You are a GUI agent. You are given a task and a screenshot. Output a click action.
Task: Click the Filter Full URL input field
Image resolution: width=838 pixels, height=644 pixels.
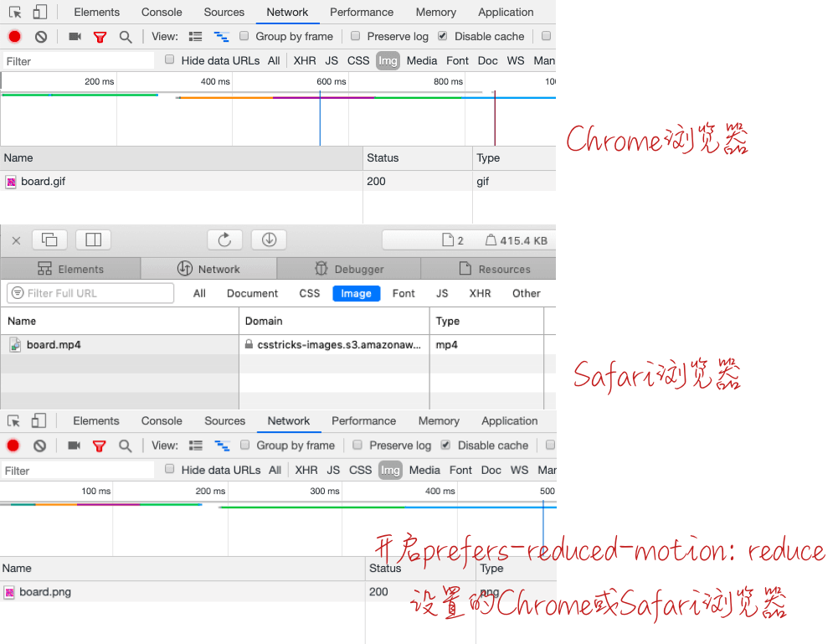(x=90, y=293)
